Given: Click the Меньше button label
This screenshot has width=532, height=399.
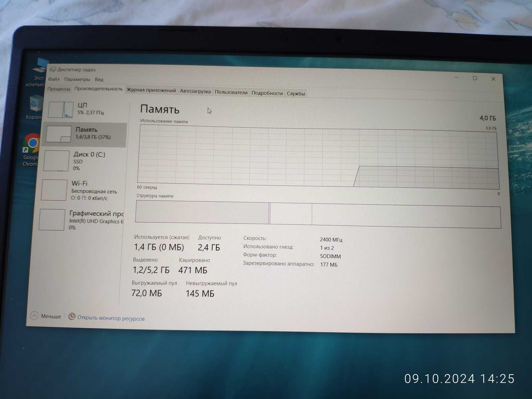Looking at the screenshot, I should tap(51, 317).
